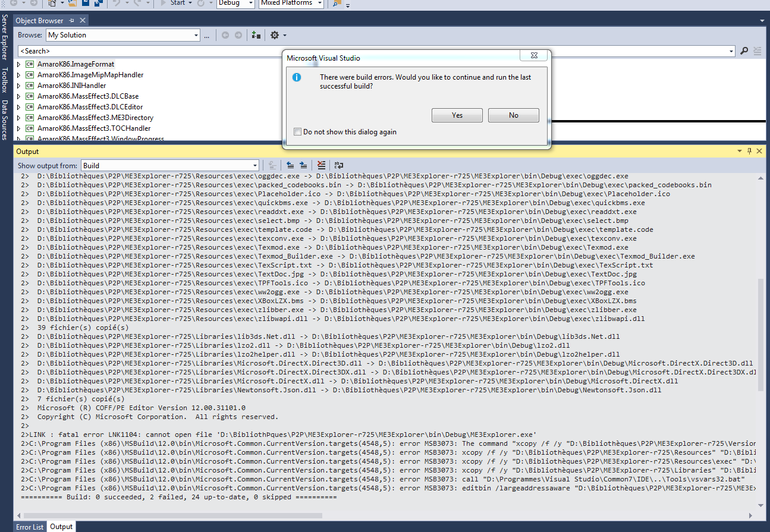The image size is (770, 532).
Task: Expand AmaroK86.INIHandler node
Action: [x=18, y=86]
